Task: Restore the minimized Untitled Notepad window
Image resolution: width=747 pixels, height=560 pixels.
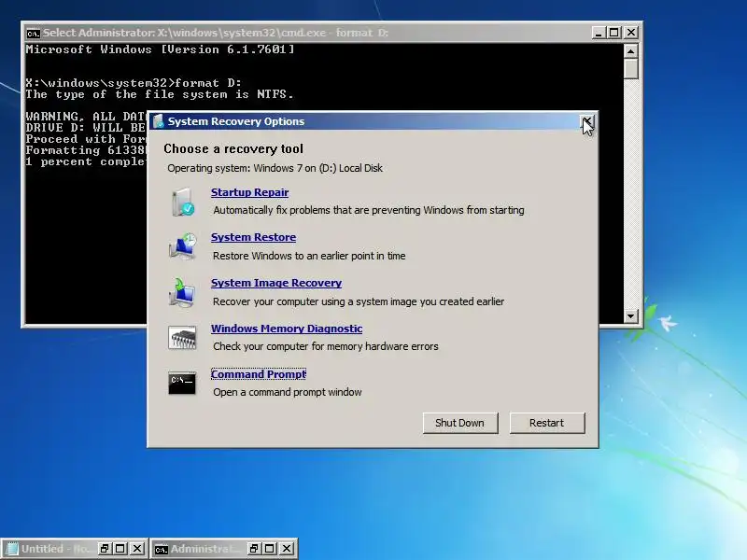Action: 105,549
